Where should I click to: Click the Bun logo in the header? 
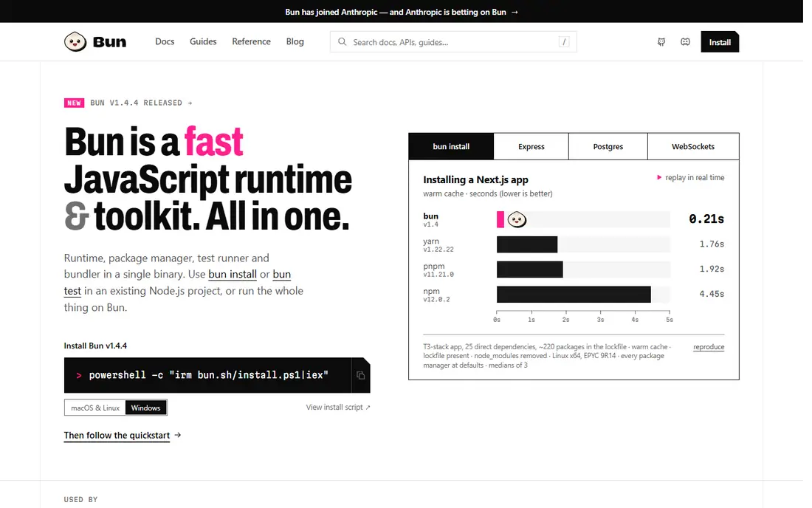95,42
